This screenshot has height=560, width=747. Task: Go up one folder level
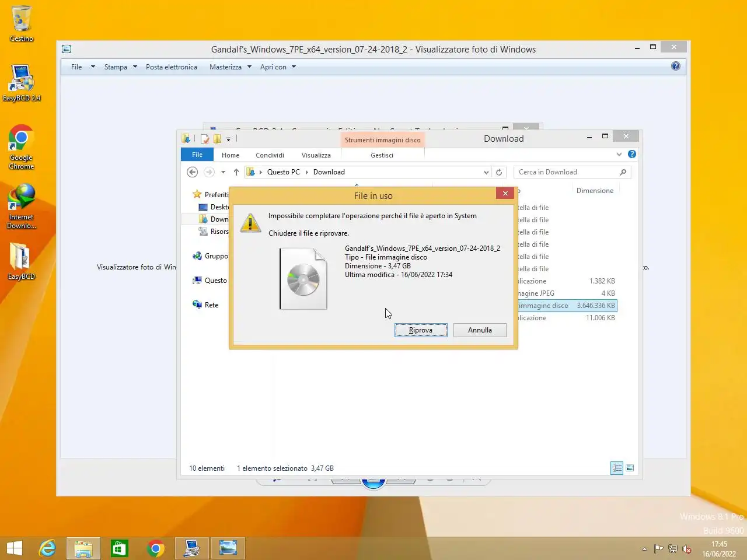(x=236, y=172)
